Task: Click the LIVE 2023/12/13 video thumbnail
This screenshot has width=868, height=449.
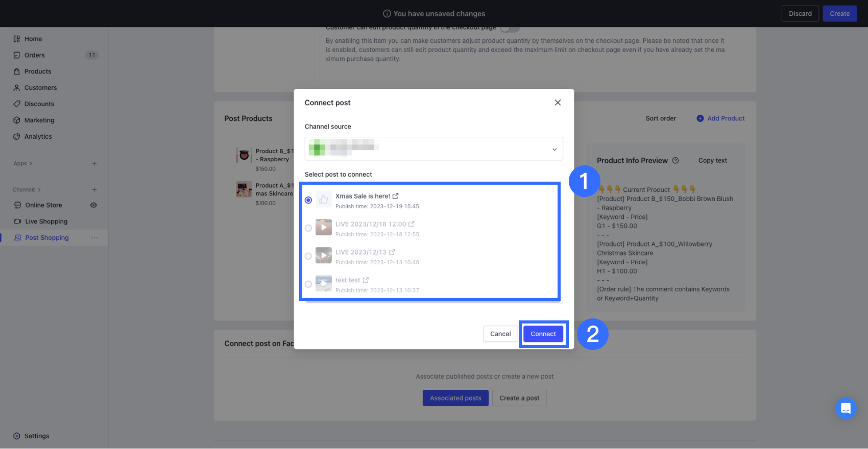Action: (324, 256)
